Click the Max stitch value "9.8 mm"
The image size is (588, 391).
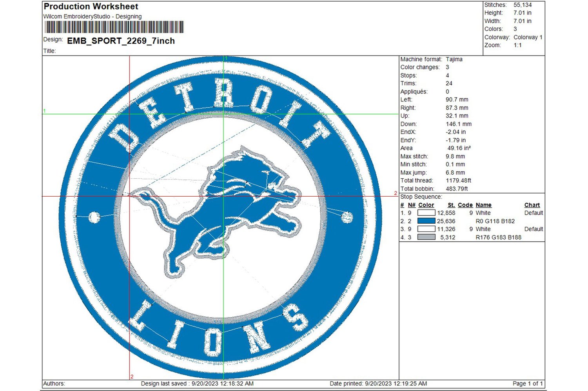pos(455,156)
